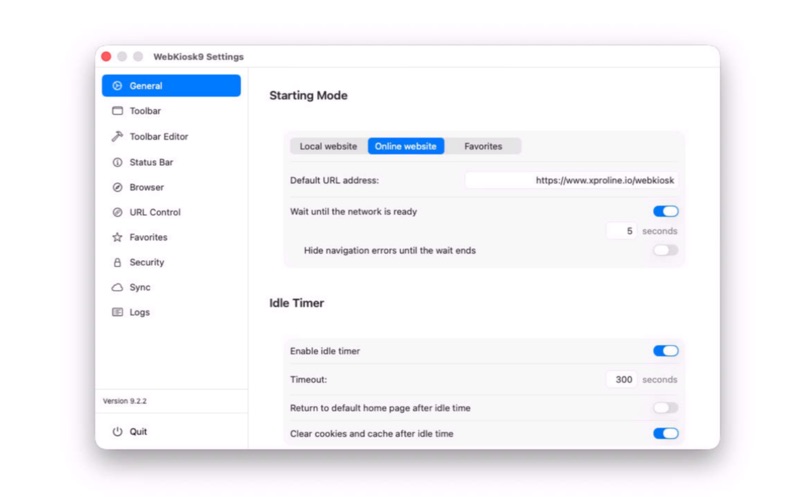The width and height of the screenshot is (800, 500).
Task: Click the idle Timeout seconds field
Action: point(621,380)
